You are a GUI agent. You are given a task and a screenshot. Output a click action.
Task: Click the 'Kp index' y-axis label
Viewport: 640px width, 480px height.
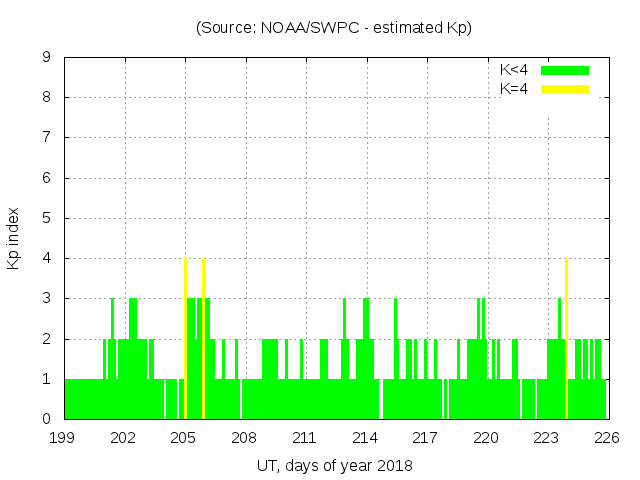[x=14, y=238]
